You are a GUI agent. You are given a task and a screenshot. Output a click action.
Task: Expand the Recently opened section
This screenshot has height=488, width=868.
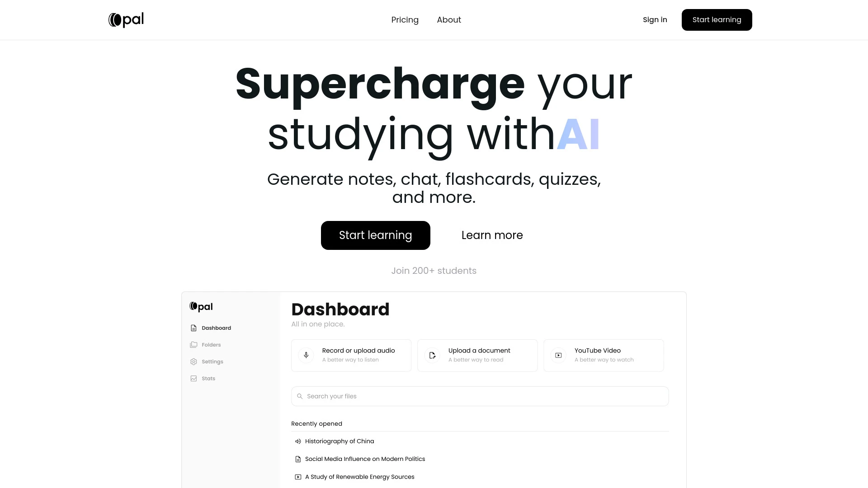coord(316,424)
